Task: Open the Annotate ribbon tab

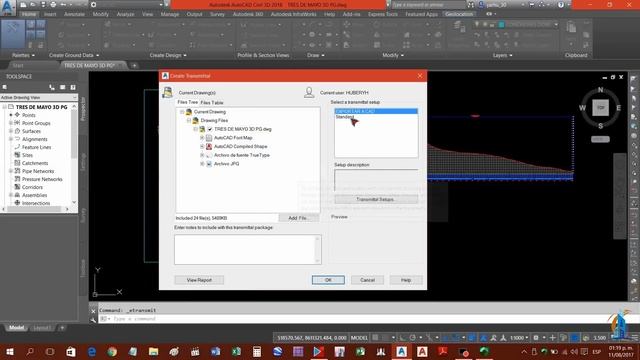Action: (74, 14)
